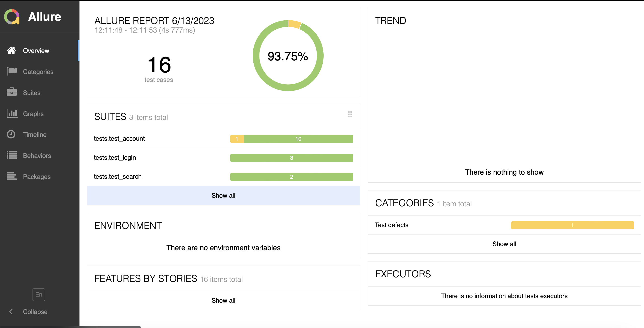The height and width of the screenshot is (328, 644).
Task: Click the Categories flag icon
Action: (12, 71)
